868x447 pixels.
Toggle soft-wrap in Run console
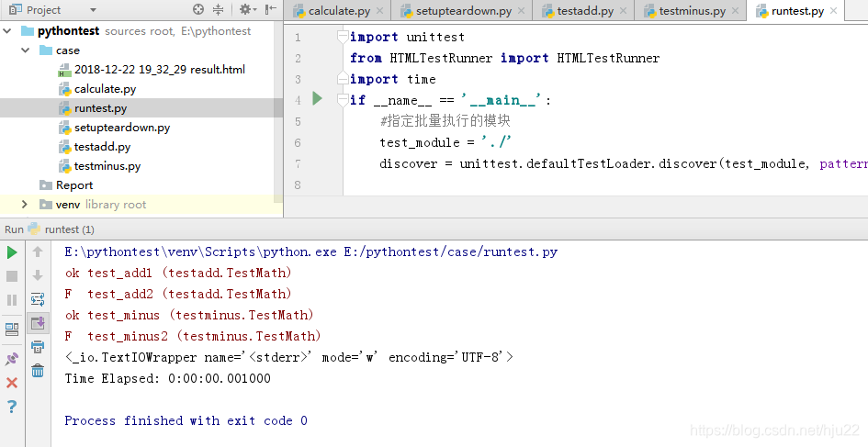(x=38, y=299)
